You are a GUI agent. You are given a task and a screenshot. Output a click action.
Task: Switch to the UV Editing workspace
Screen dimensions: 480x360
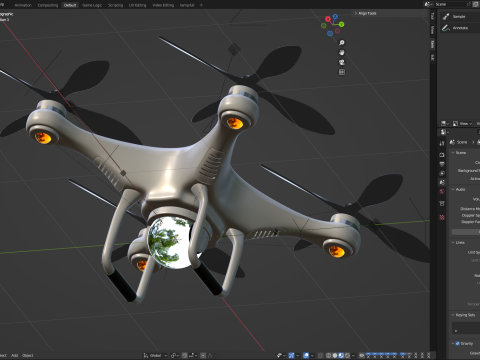click(x=137, y=5)
